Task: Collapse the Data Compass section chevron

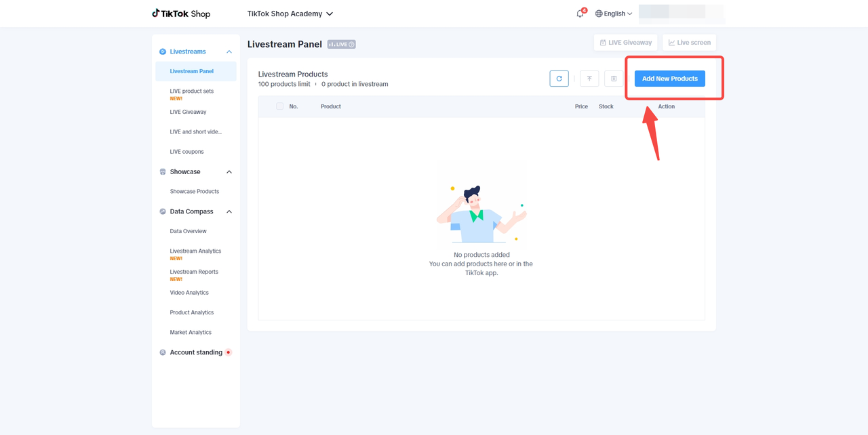Action: tap(229, 211)
